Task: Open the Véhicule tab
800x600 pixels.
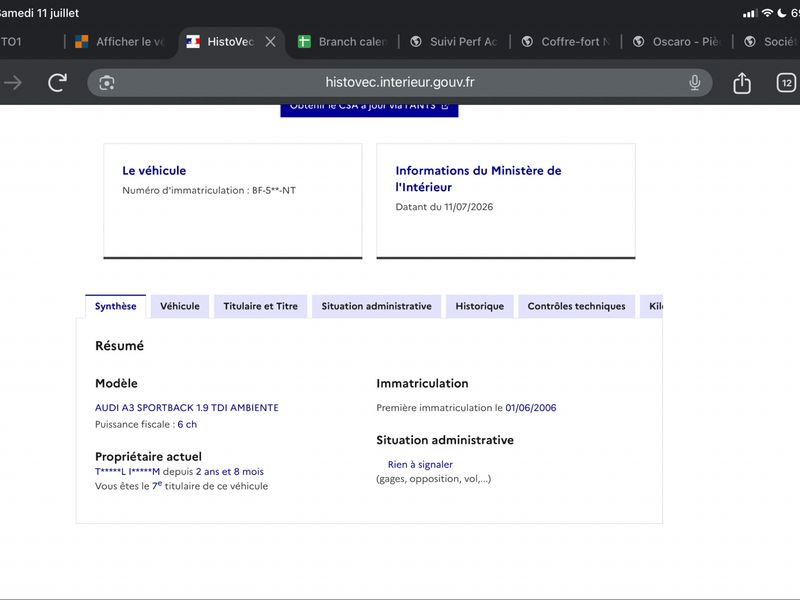Action: point(180,306)
